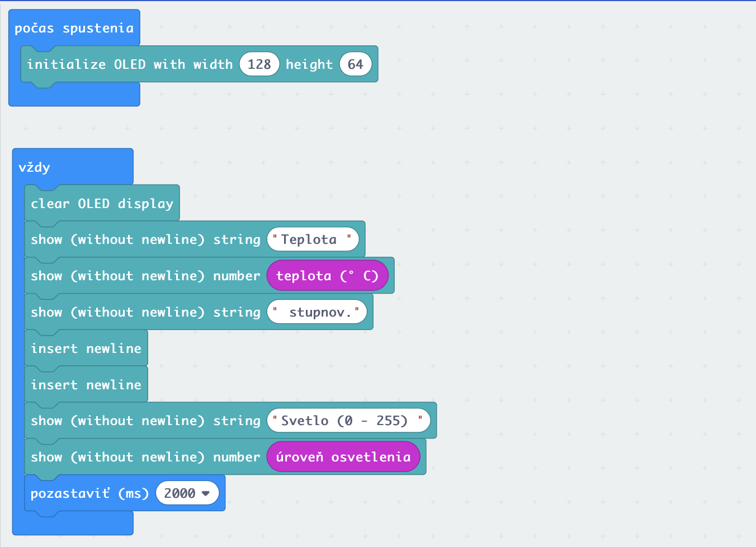Select show number block with úroveň osvetlenia
Viewport: 756px width, 547px height.
point(145,457)
